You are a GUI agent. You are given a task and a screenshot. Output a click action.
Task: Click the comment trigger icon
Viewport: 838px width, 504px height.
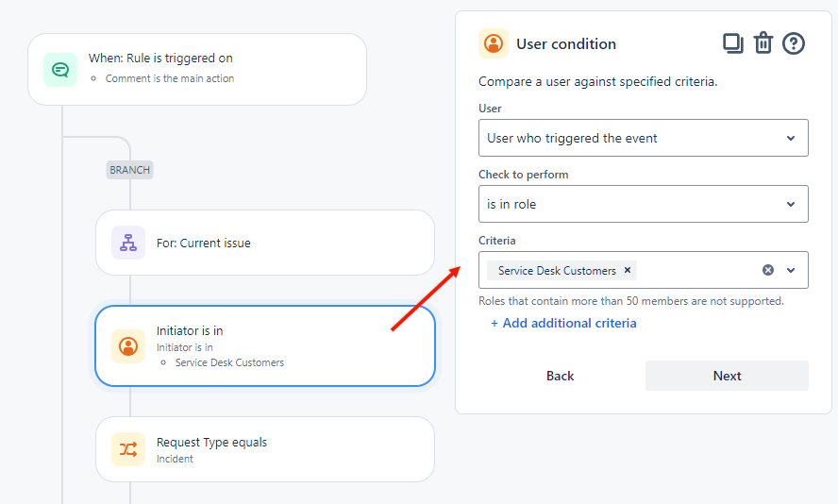[60, 69]
